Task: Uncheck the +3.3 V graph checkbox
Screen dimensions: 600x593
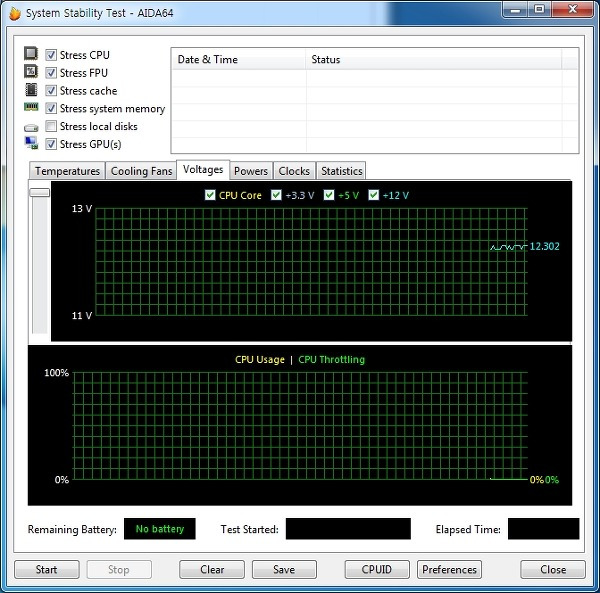Action: 276,195
